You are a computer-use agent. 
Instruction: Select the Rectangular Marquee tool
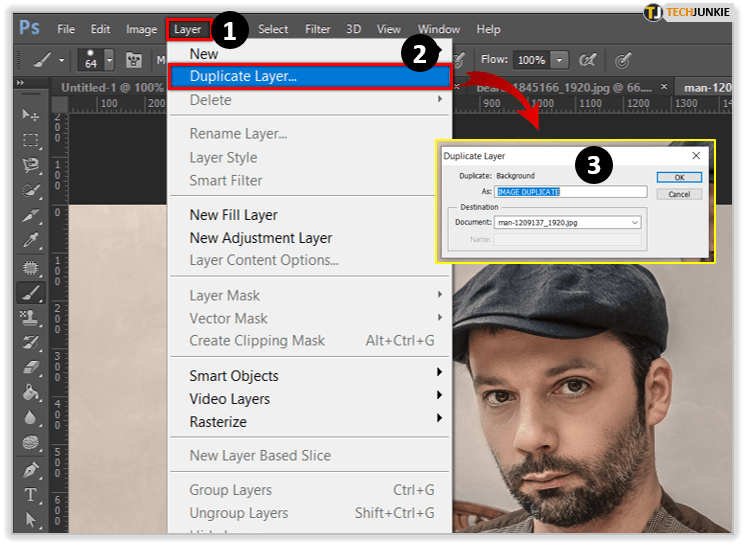tap(30, 140)
